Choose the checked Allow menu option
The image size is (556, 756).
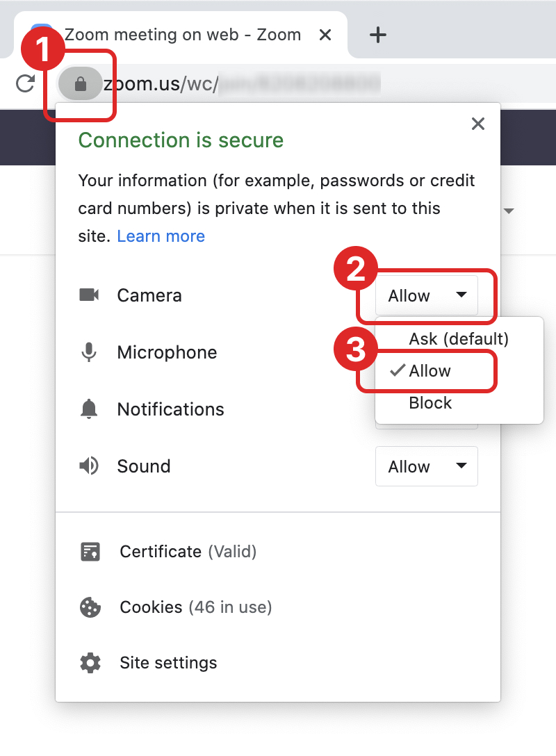pos(430,371)
